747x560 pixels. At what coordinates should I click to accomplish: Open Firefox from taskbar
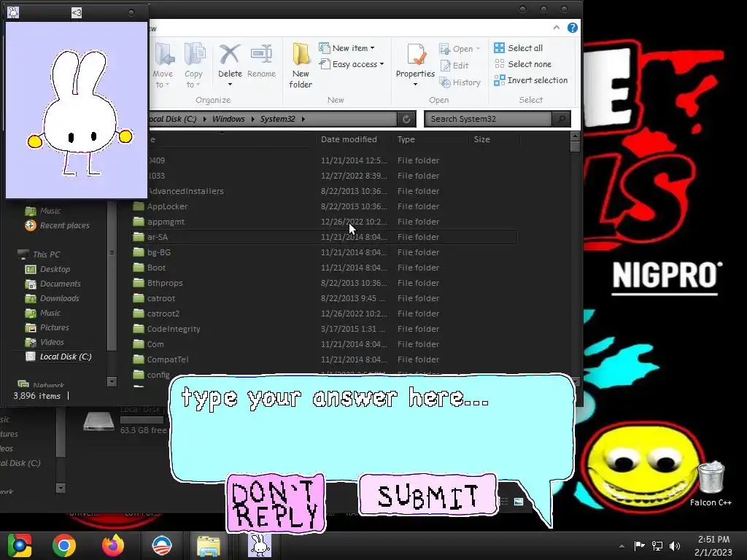pos(112,545)
